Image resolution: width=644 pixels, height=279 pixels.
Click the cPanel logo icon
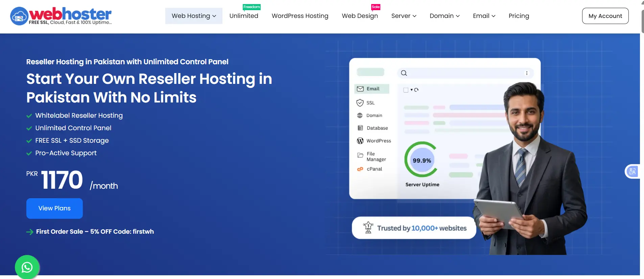[x=360, y=169]
